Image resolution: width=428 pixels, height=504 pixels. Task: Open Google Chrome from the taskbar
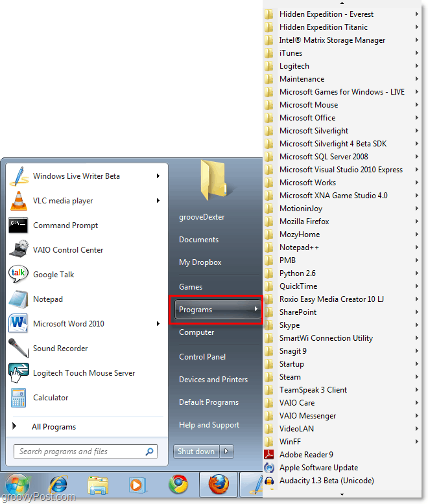[x=178, y=485]
